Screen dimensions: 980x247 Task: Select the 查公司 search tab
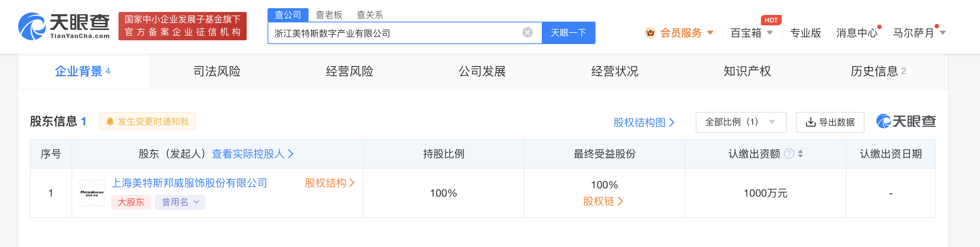[288, 15]
